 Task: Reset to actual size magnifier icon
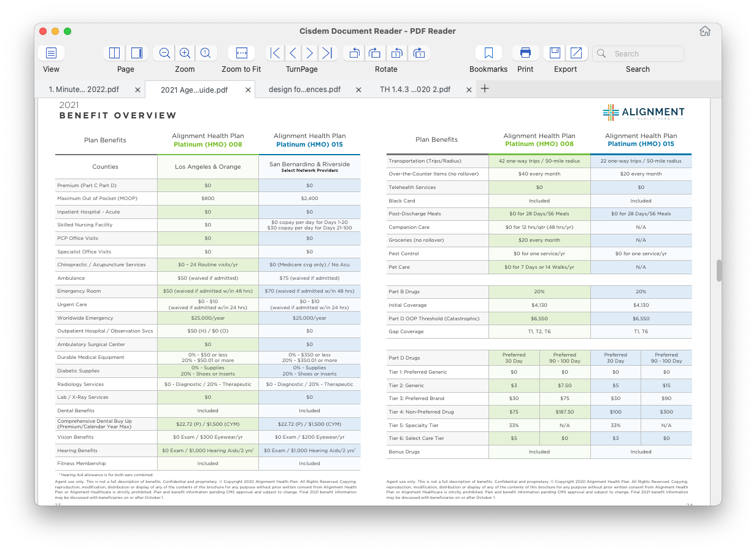[x=206, y=53]
